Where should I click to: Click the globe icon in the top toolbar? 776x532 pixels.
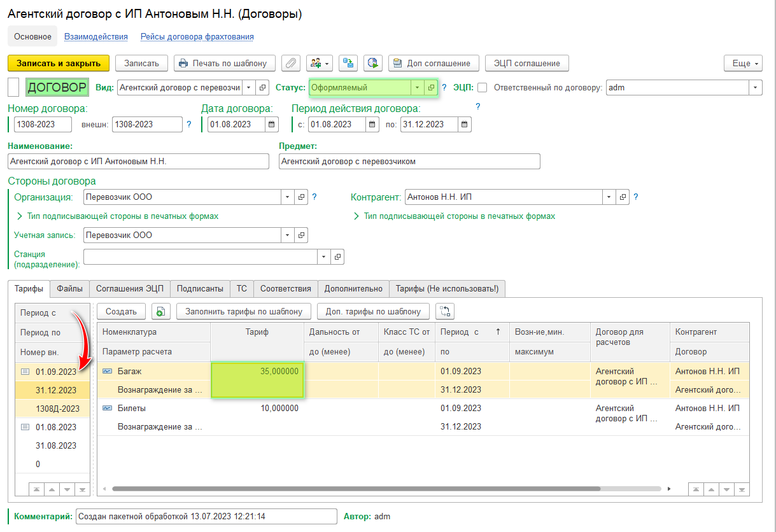373,63
